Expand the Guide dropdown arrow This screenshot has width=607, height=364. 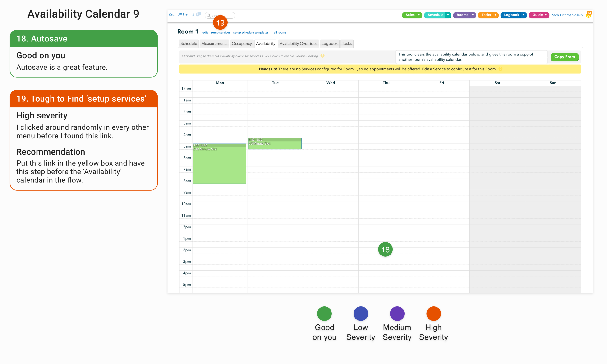pos(546,15)
